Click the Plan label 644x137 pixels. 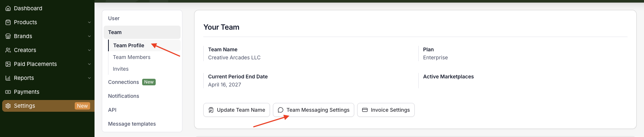point(428,49)
